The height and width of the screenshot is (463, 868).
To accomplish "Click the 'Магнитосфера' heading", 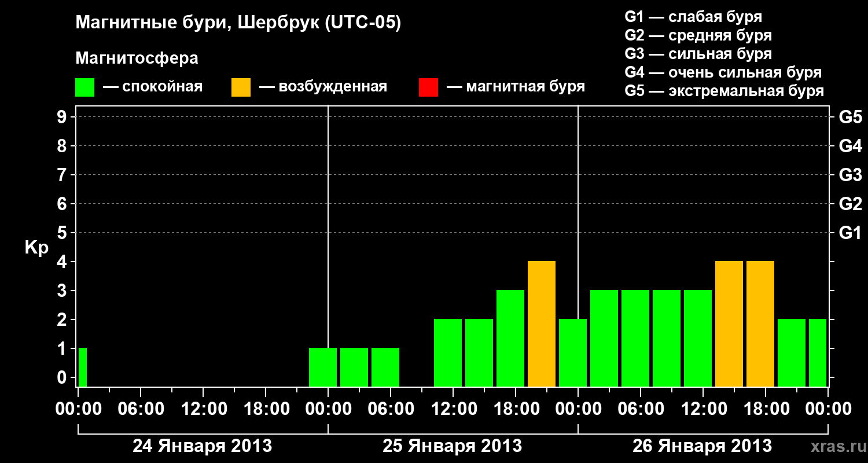I will pyautogui.click(x=137, y=58).
